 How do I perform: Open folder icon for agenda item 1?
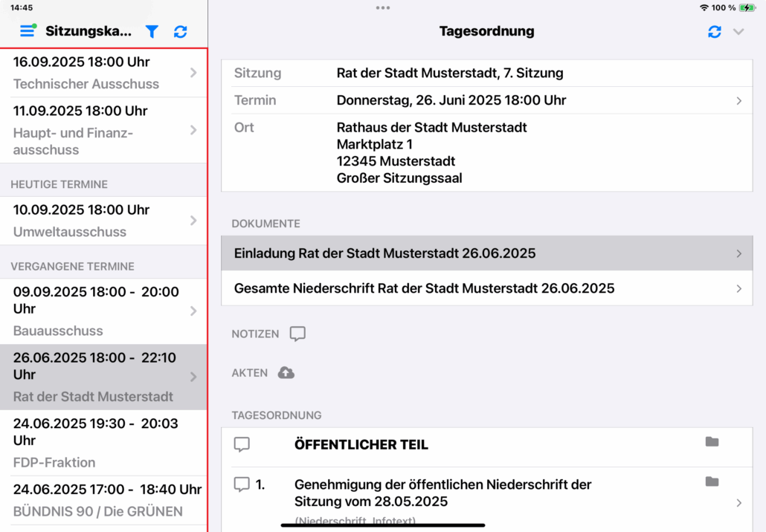[712, 481]
